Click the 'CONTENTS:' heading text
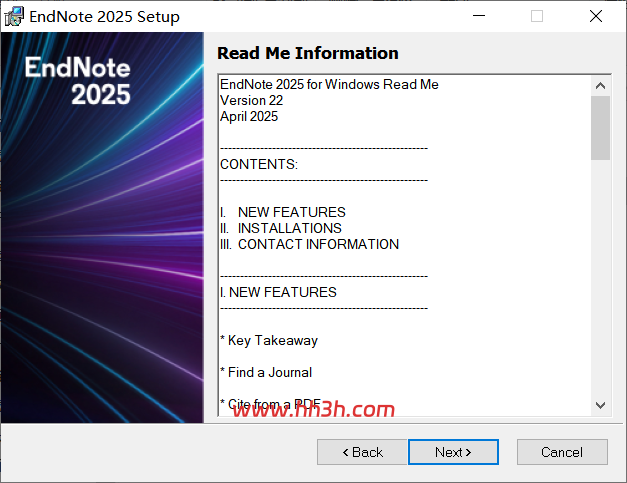 pyautogui.click(x=259, y=164)
